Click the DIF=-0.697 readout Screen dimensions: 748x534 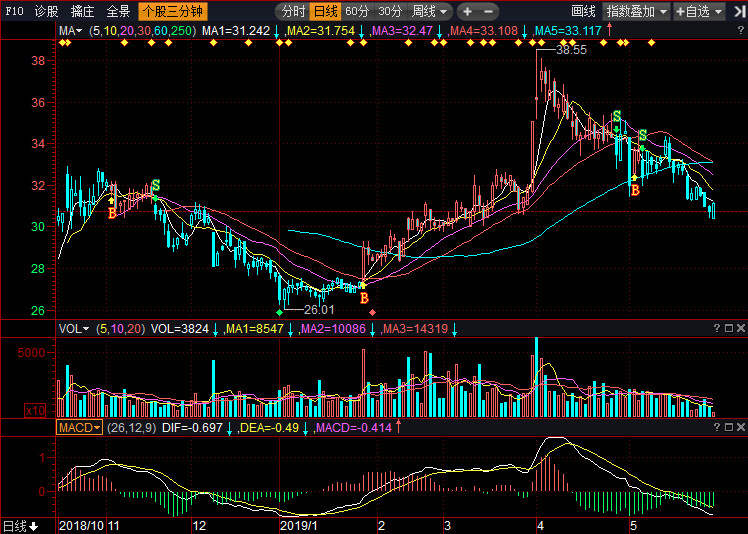[x=192, y=428]
